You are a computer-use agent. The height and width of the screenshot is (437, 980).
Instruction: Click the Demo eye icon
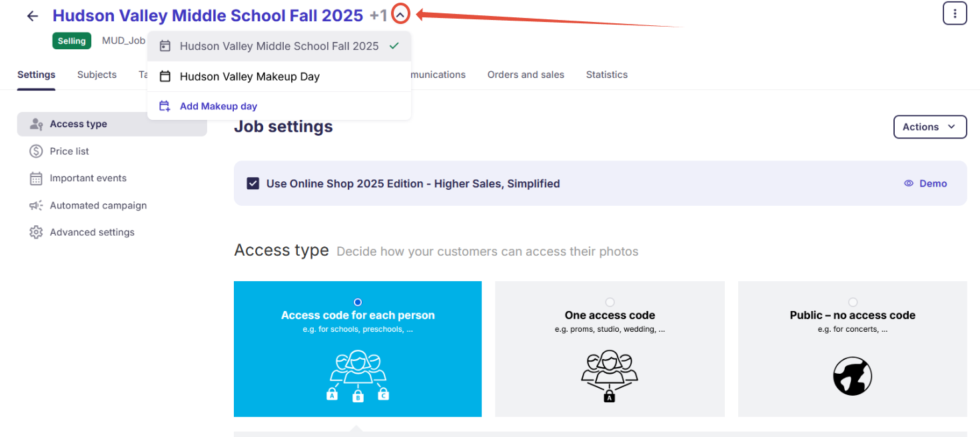tap(909, 184)
